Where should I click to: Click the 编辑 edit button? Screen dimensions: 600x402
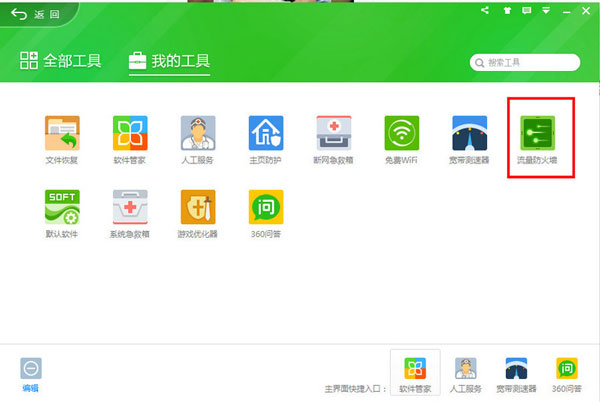pos(31,374)
